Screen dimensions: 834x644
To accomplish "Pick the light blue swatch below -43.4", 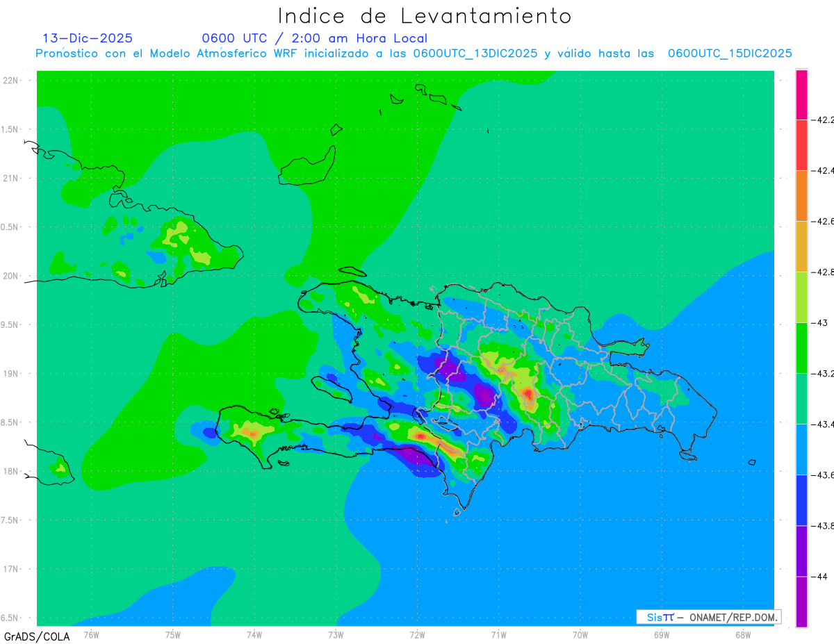I will pos(801,449).
